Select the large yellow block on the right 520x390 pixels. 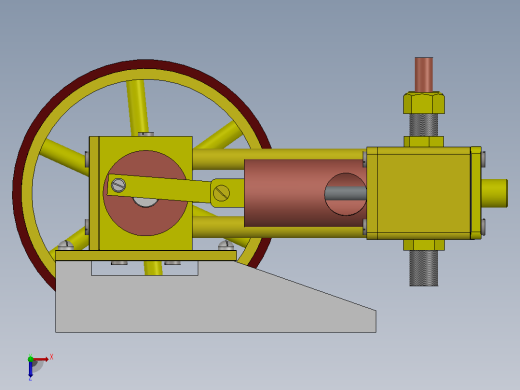click(423, 193)
